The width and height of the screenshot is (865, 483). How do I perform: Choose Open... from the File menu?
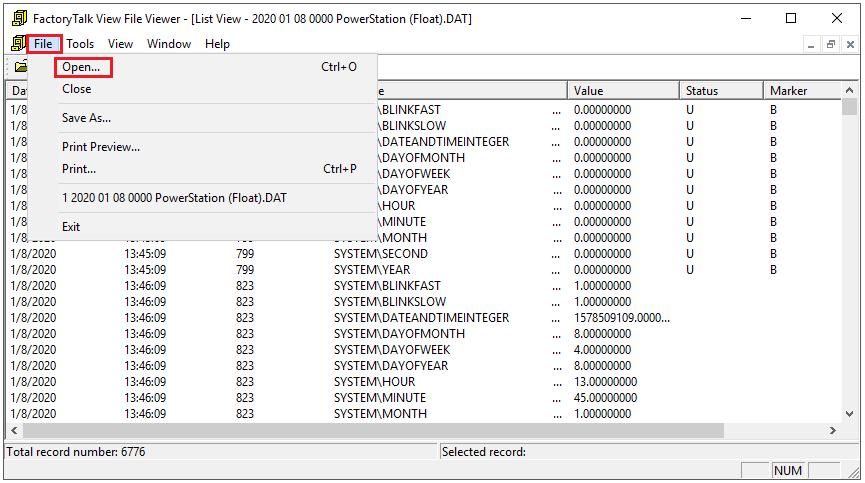tap(81, 67)
